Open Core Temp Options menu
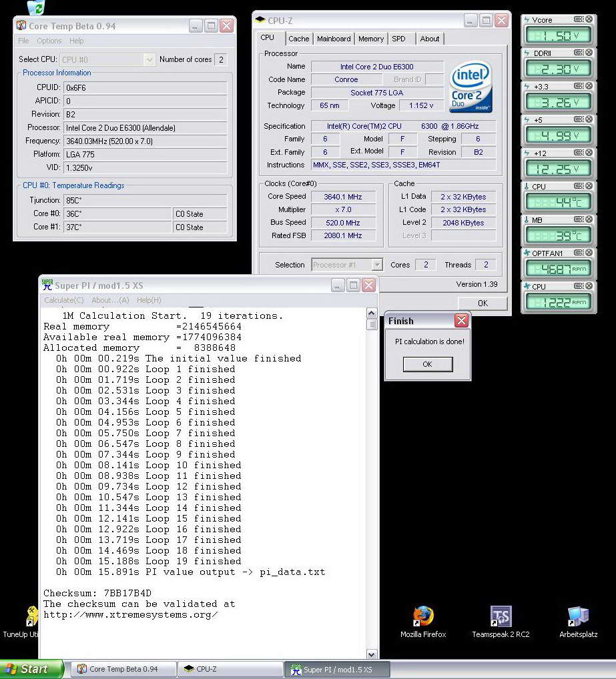This screenshot has width=616, height=679. [49, 41]
